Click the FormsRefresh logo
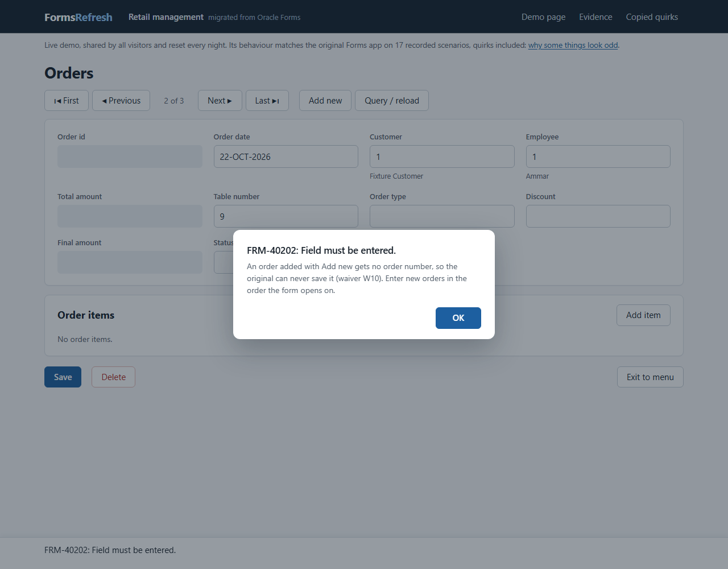The image size is (728, 569). pyautogui.click(x=78, y=17)
